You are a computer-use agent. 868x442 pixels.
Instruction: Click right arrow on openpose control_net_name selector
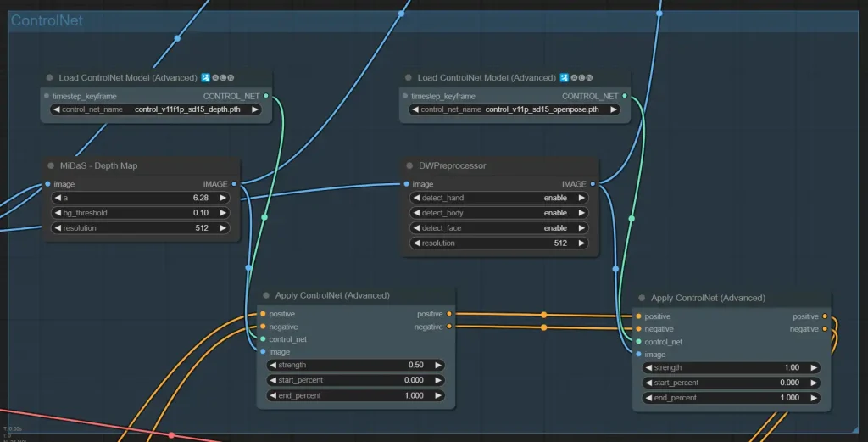coord(614,109)
